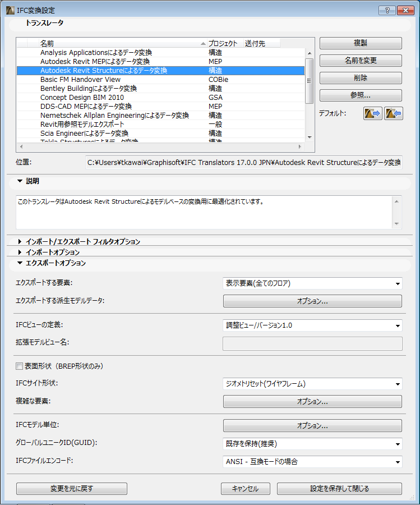Viewport: 420px width, 505px height.
Task: Select Concept Design BIM 2010 translator
Action: tap(160, 98)
